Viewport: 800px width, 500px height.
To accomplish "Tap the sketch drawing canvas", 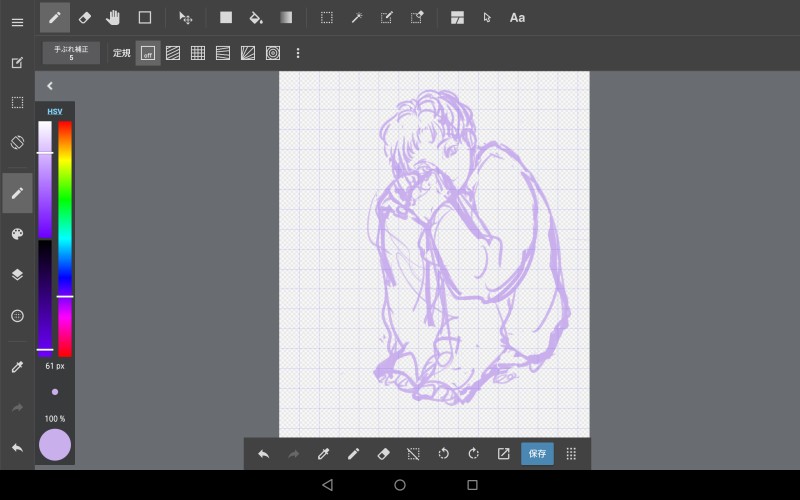I will click(x=434, y=254).
